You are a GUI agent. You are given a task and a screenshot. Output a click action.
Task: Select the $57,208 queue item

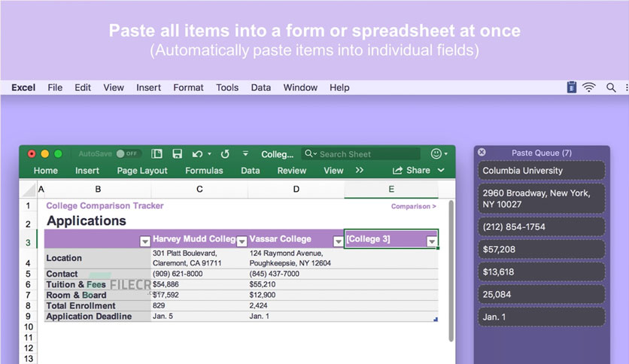click(x=542, y=249)
